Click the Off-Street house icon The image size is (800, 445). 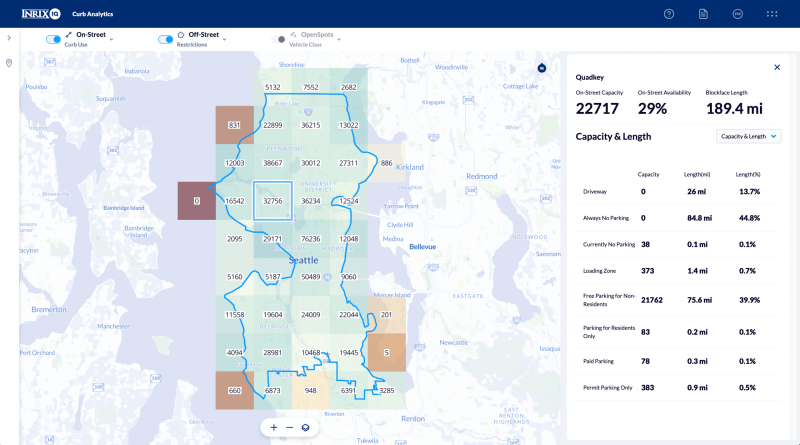181,35
